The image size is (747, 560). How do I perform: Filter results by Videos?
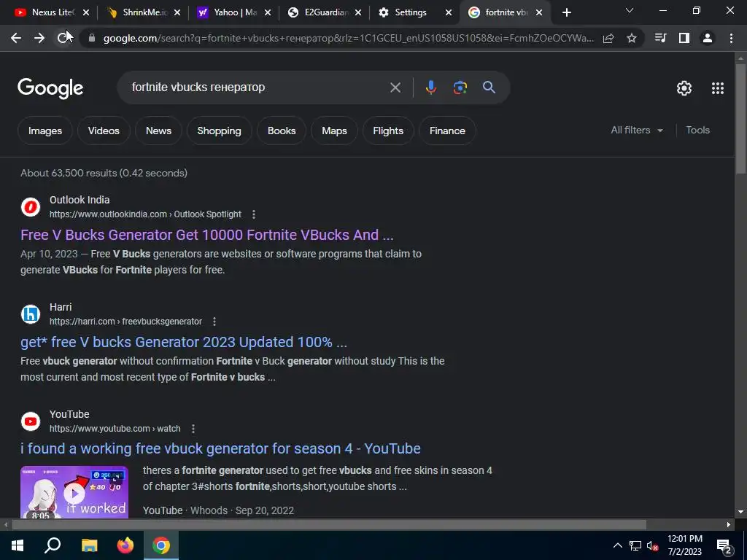(x=104, y=131)
